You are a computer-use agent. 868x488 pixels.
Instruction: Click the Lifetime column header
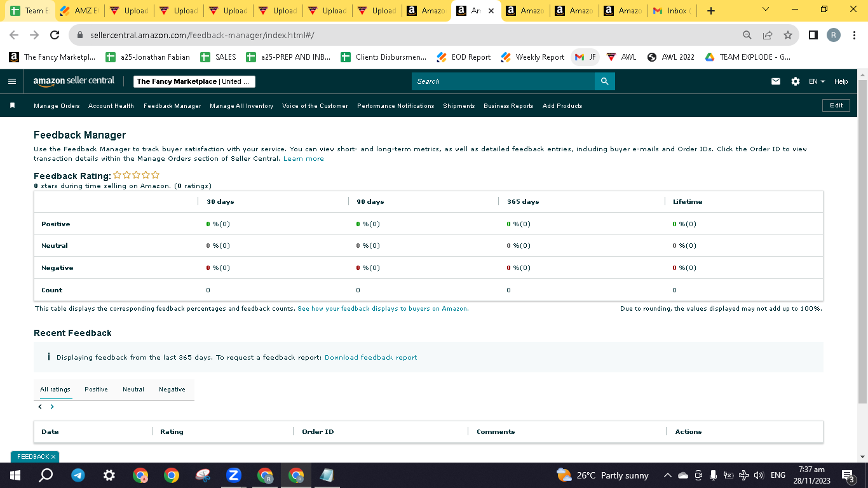tap(688, 201)
